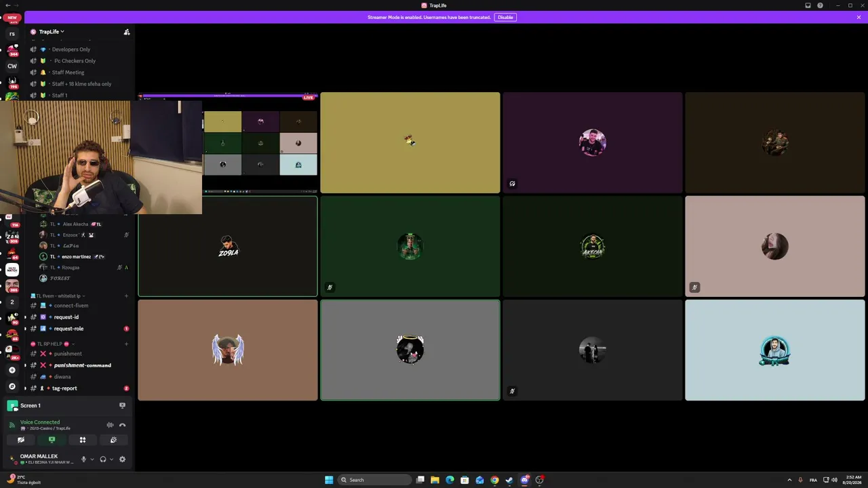
Task: Open punishment channel
Action: (68, 354)
